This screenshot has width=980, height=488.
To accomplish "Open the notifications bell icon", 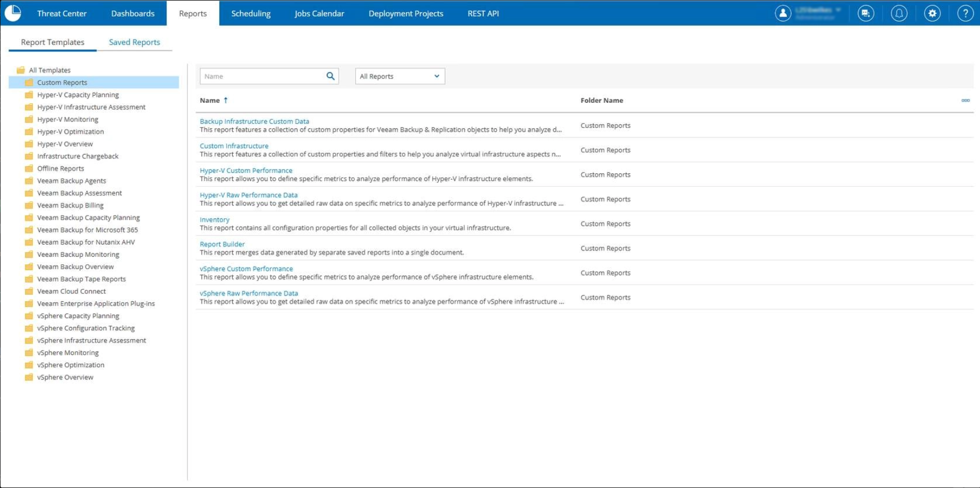I will pyautogui.click(x=899, y=13).
